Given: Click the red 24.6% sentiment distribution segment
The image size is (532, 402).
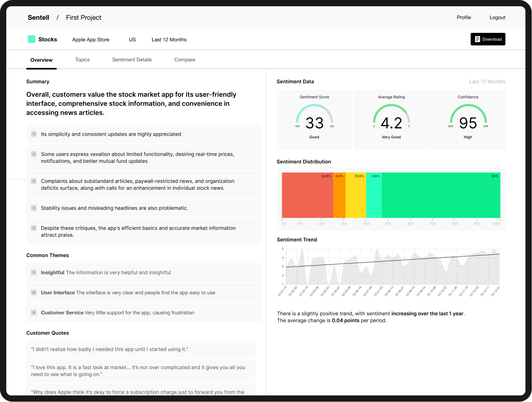Looking at the screenshot, I should point(307,196).
